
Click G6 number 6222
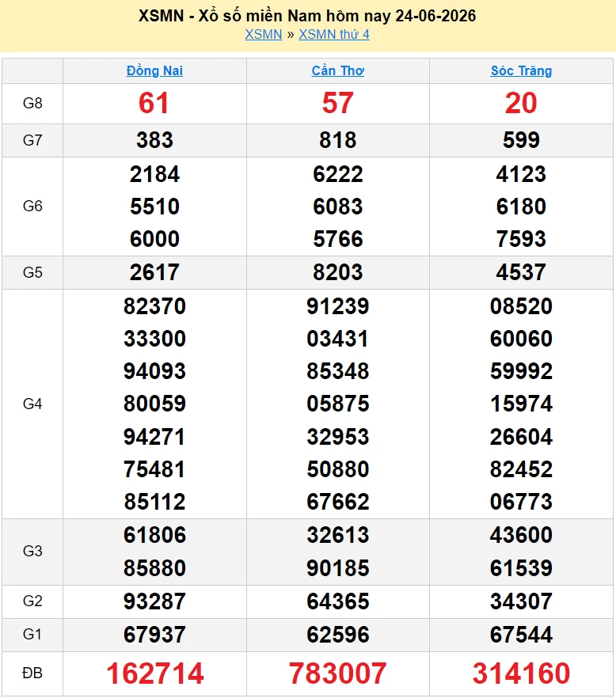(x=337, y=174)
